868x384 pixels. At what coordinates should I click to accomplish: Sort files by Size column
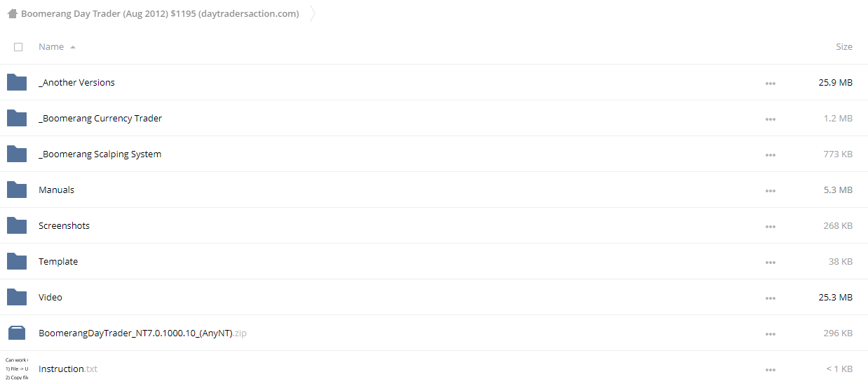pyautogui.click(x=844, y=47)
